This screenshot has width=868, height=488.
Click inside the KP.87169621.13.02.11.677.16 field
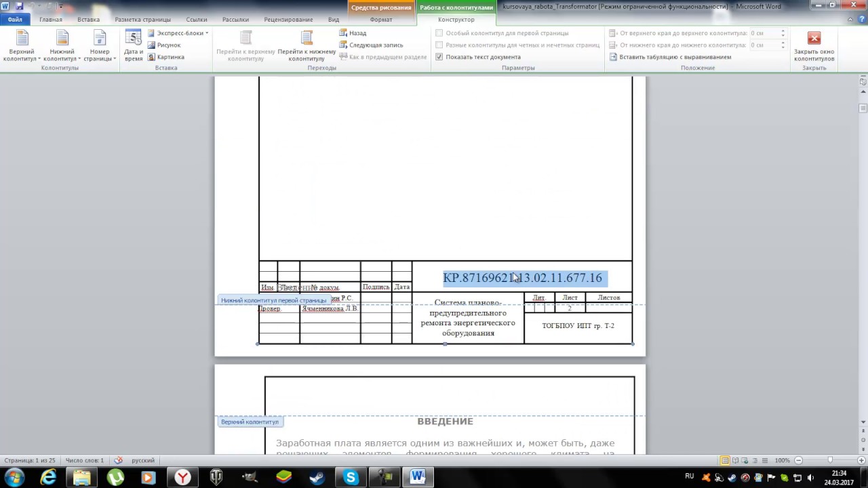[522, 278]
